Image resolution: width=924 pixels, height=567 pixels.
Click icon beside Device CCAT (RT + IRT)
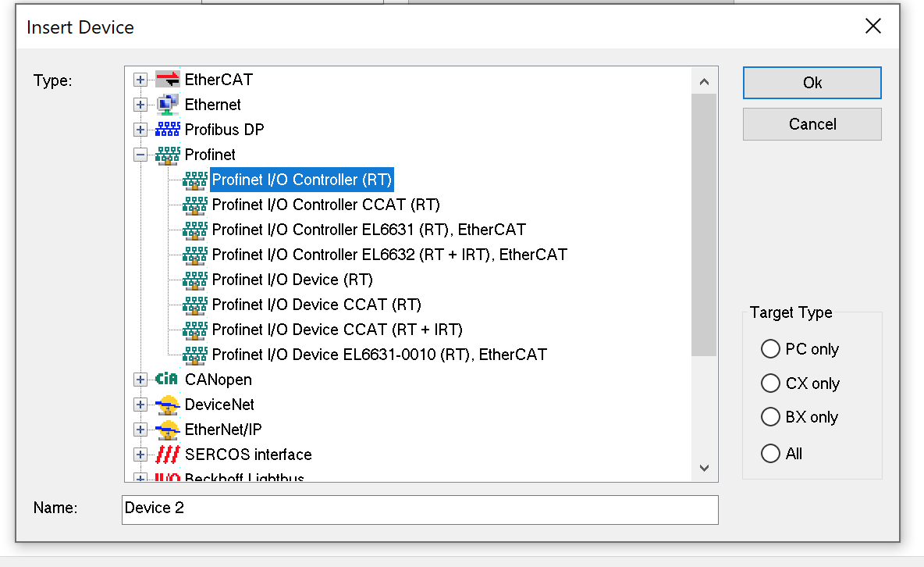(x=194, y=330)
